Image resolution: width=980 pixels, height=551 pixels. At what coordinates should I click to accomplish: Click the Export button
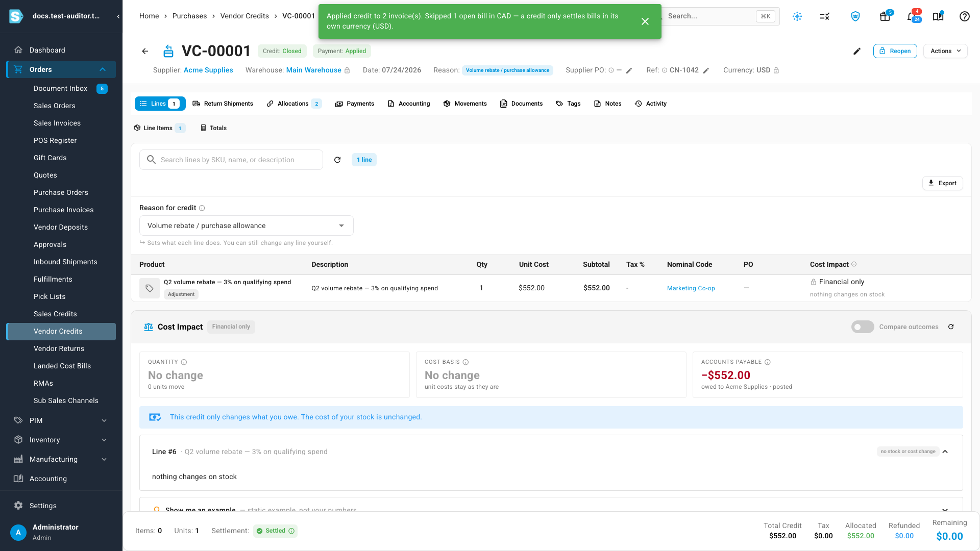[942, 183]
